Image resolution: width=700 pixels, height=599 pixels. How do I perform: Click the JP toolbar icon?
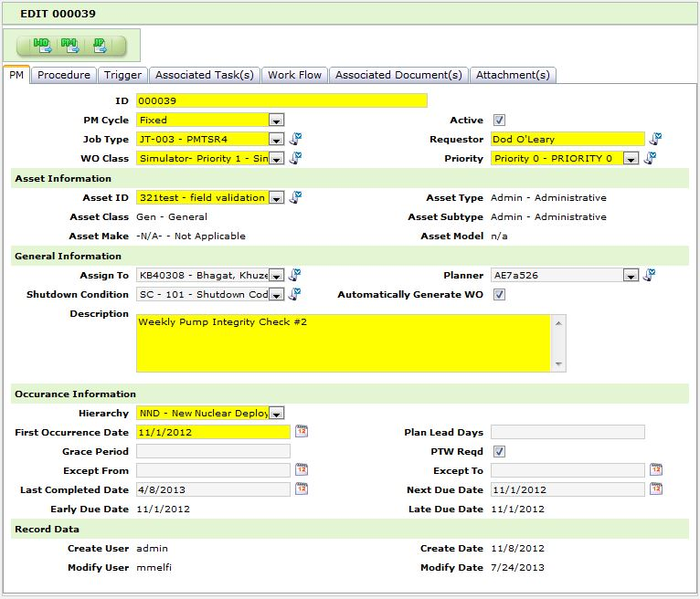(99, 44)
